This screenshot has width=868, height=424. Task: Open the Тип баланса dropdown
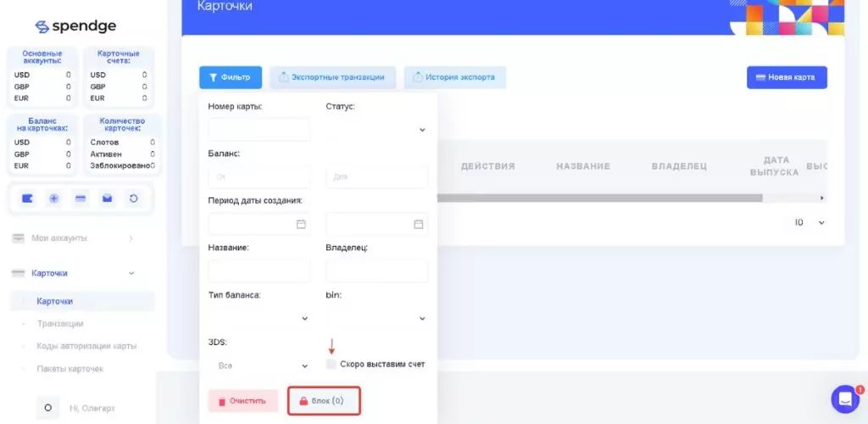(x=259, y=318)
